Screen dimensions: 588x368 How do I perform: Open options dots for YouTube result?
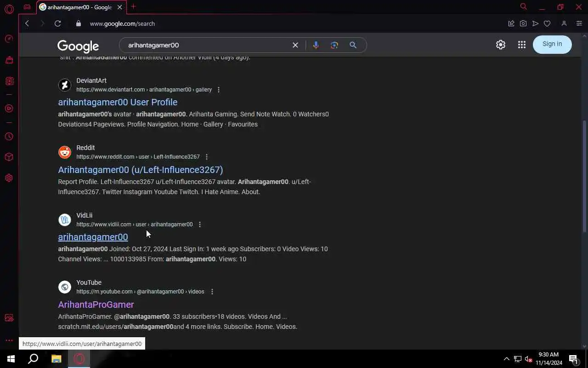click(212, 292)
